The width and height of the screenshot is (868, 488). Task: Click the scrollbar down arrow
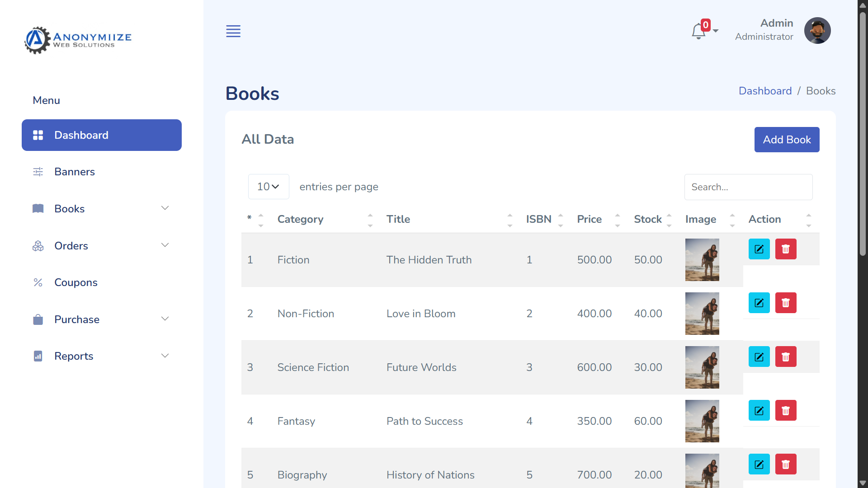[x=863, y=483]
